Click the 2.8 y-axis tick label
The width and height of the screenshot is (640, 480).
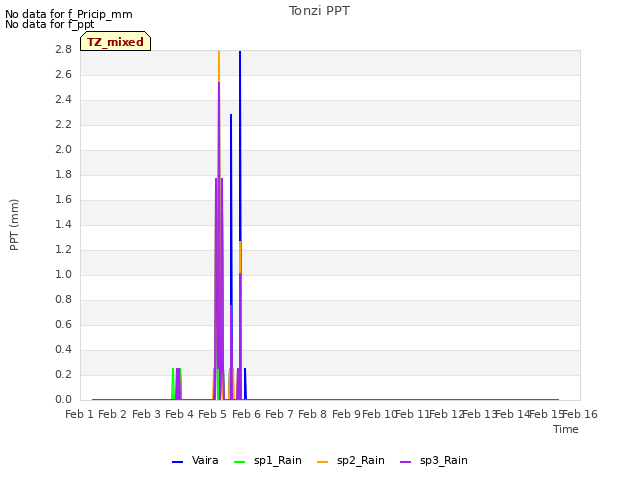point(63,49)
